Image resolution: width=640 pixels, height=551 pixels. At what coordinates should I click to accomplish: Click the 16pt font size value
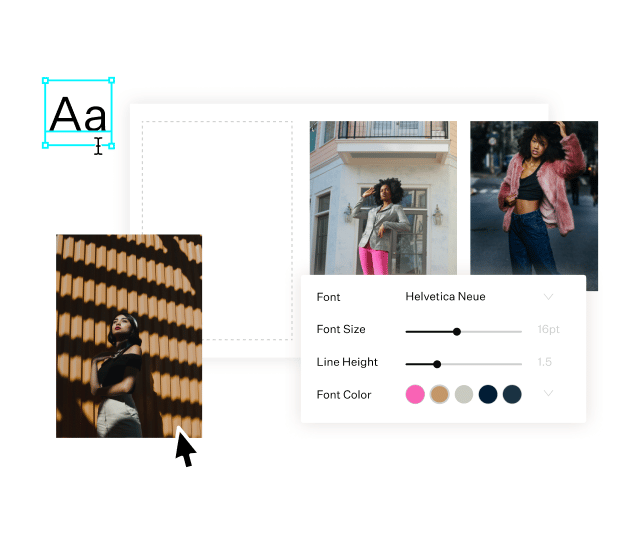[x=548, y=329]
